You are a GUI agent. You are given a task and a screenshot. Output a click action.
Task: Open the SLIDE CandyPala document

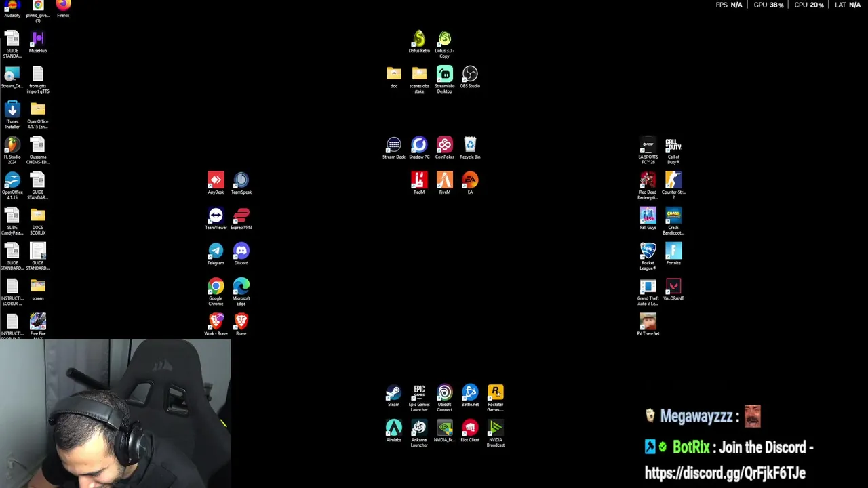point(12,221)
